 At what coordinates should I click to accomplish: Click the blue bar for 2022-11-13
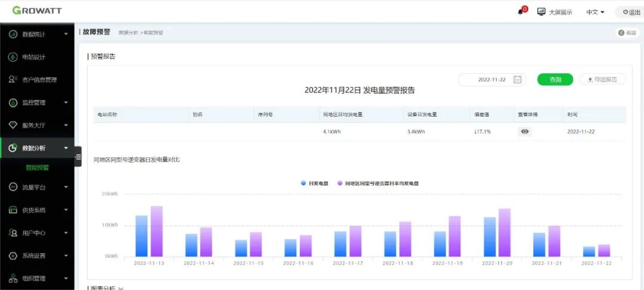141,236
